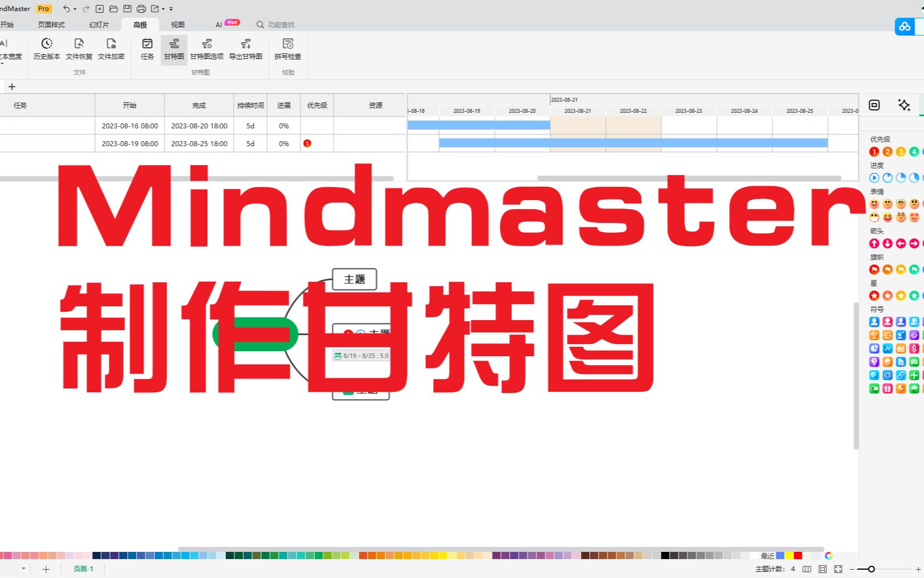This screenshot has height=578, width=924.
Task: Click the second Gantt bar ending 08-25
Action: click(x=633, y=143)
